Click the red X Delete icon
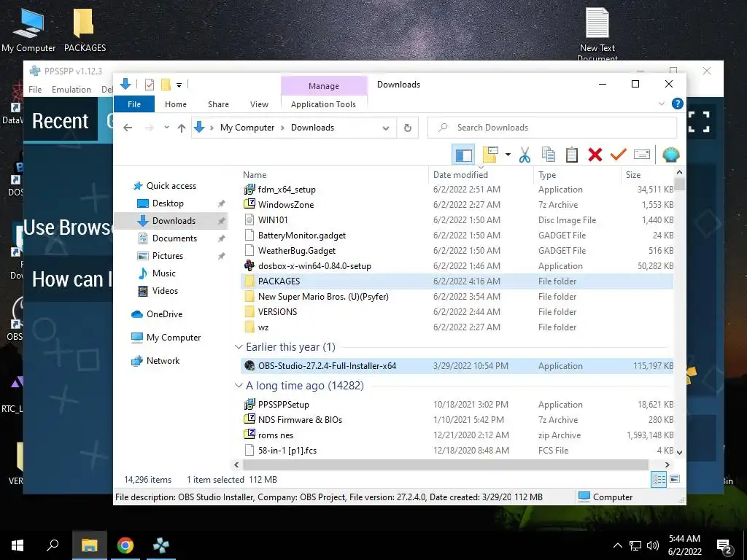 point(595,155)
